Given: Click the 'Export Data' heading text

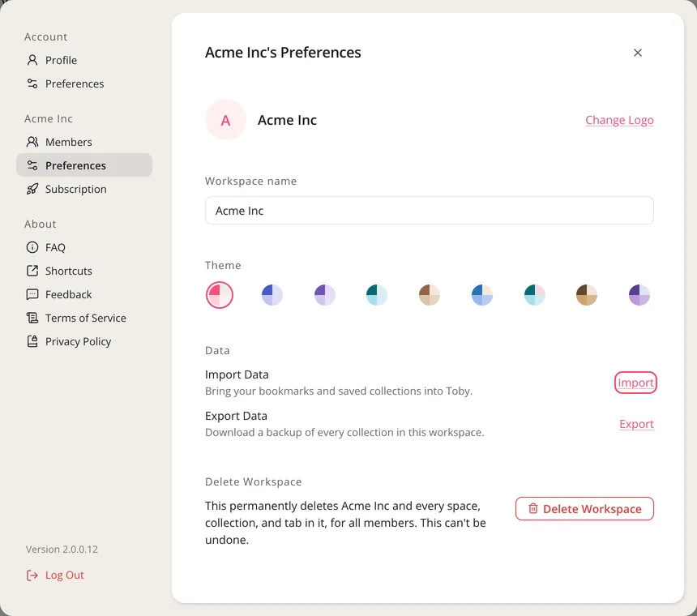Looking at the screenshot, I should (236, 416).
